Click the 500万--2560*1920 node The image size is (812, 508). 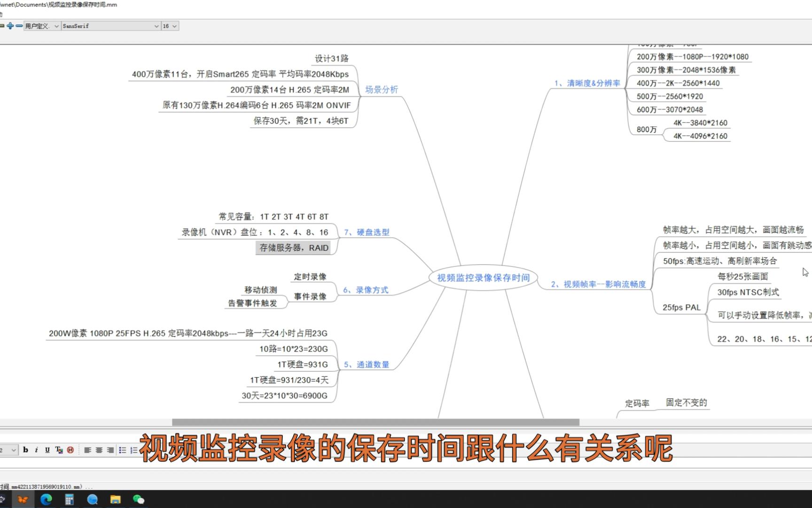tap(670, 96)
